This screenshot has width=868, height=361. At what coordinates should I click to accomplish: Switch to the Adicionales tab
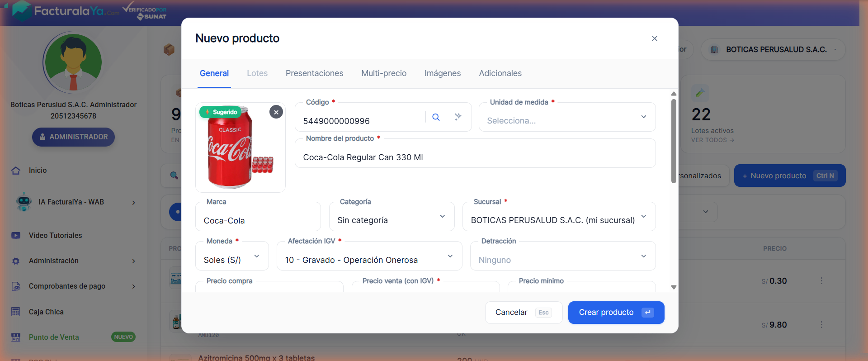coord(500,73)
